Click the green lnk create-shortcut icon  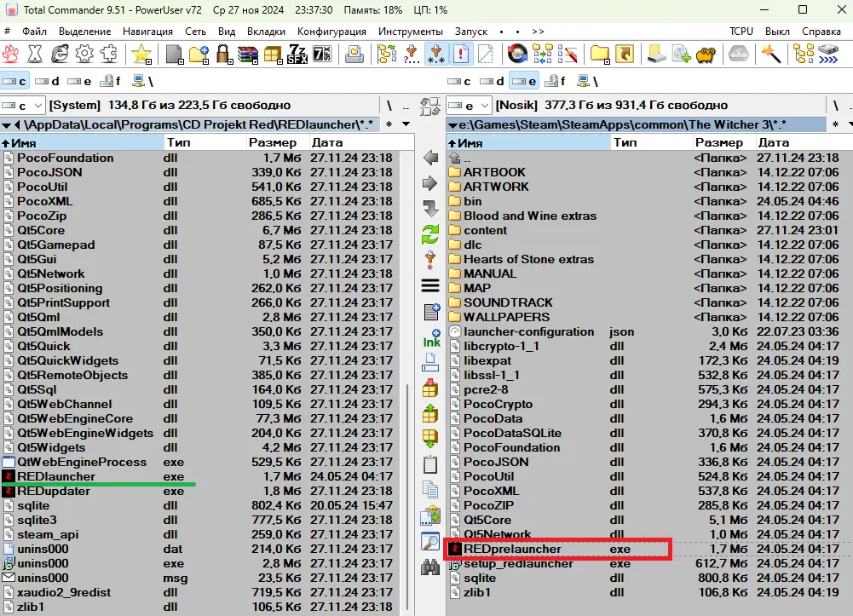pyautogui.click(x=431, y=337)
